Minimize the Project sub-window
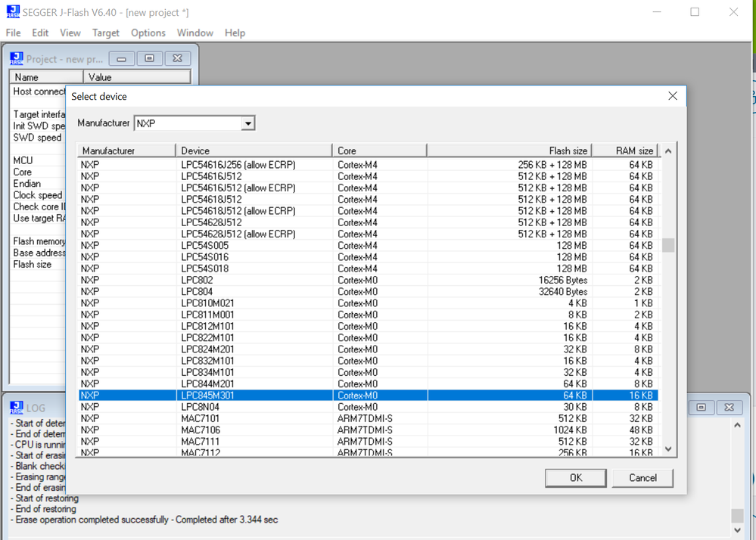This screenshot has height=540, width=756. (x=122, y=59)
